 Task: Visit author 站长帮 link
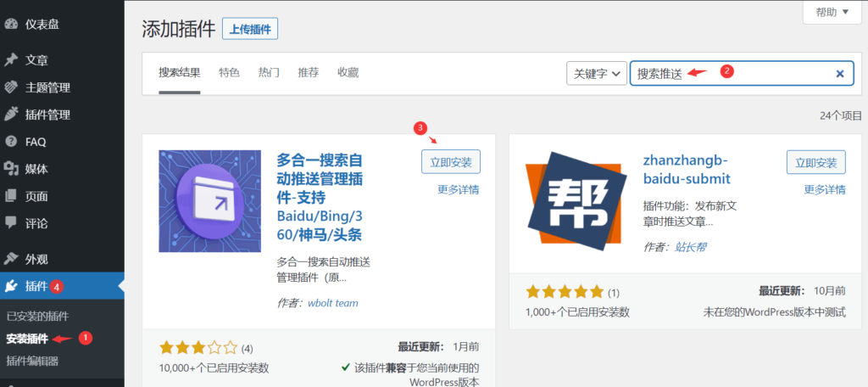tap(690, 247)
